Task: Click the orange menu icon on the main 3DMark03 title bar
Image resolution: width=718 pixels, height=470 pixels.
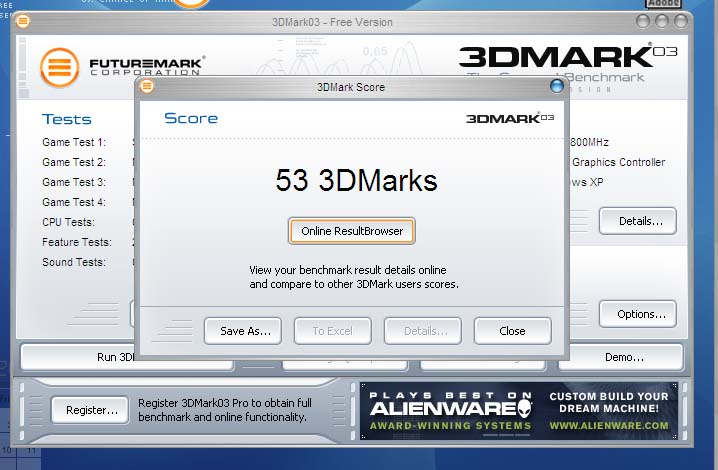Action: pos(22,21)
